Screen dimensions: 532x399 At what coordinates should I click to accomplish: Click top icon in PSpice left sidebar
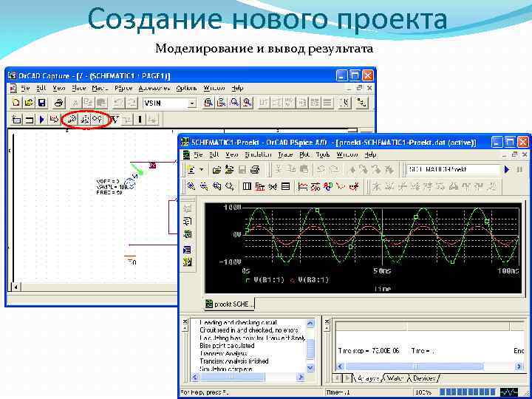pos(187,208)
